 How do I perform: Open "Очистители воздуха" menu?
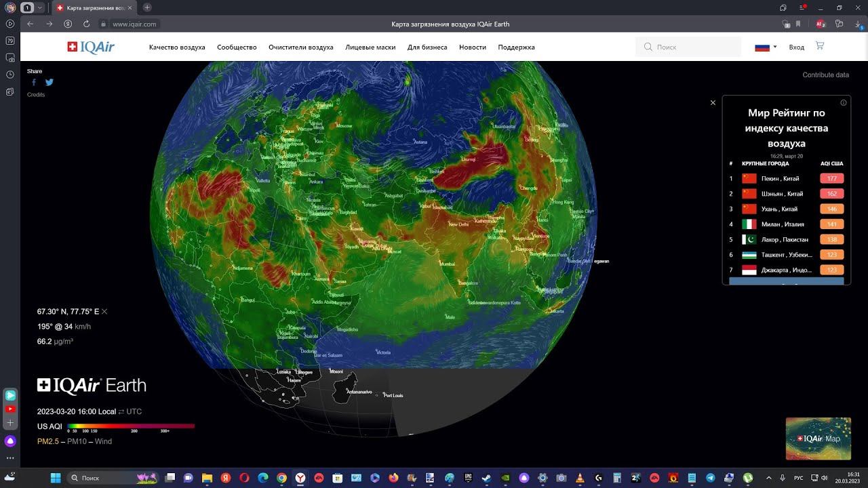[x=300, y=47]
